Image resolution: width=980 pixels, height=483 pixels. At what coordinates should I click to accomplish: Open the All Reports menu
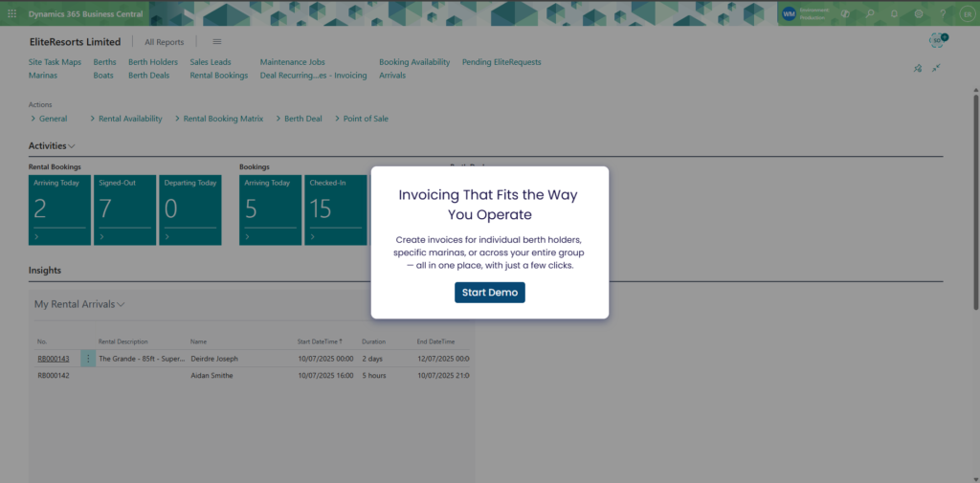[x=165, y=42]
